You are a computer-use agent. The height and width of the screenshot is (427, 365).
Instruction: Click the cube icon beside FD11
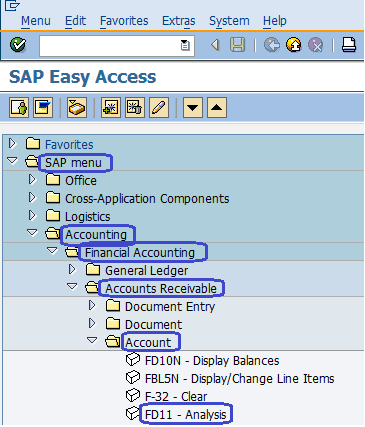[x=133, y=414]
